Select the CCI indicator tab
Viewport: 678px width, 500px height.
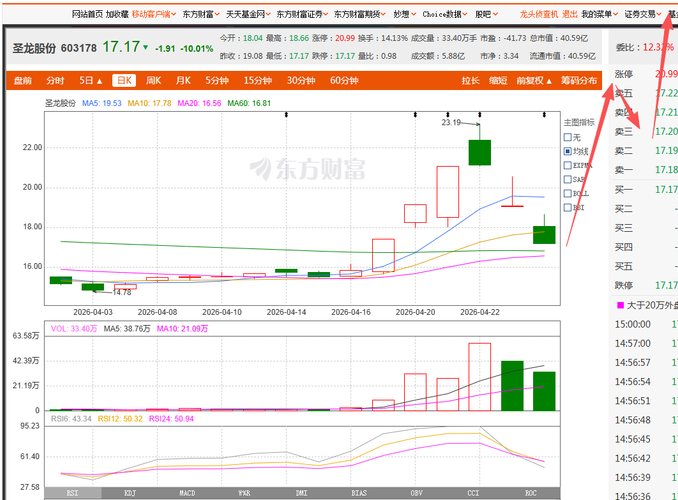[x=473, y=493]
